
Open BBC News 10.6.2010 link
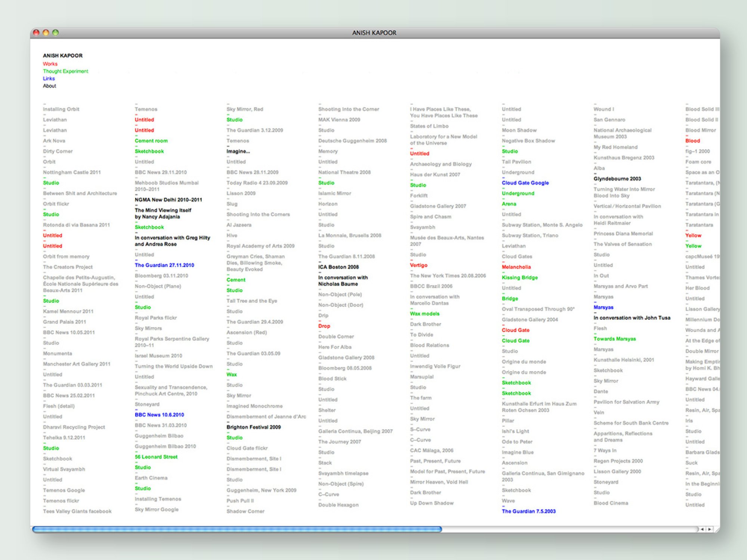click(x=159, y=415)
